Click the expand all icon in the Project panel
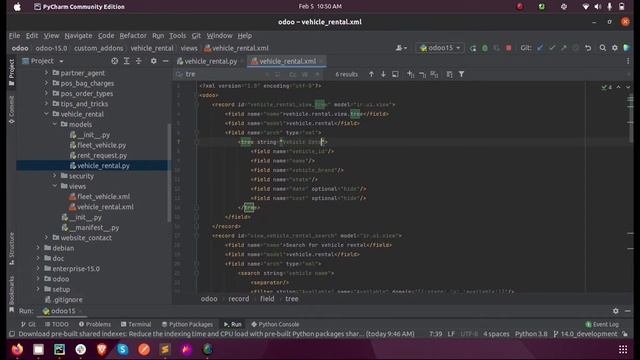This screenshot has width=640, height=360. click(127, 61)
